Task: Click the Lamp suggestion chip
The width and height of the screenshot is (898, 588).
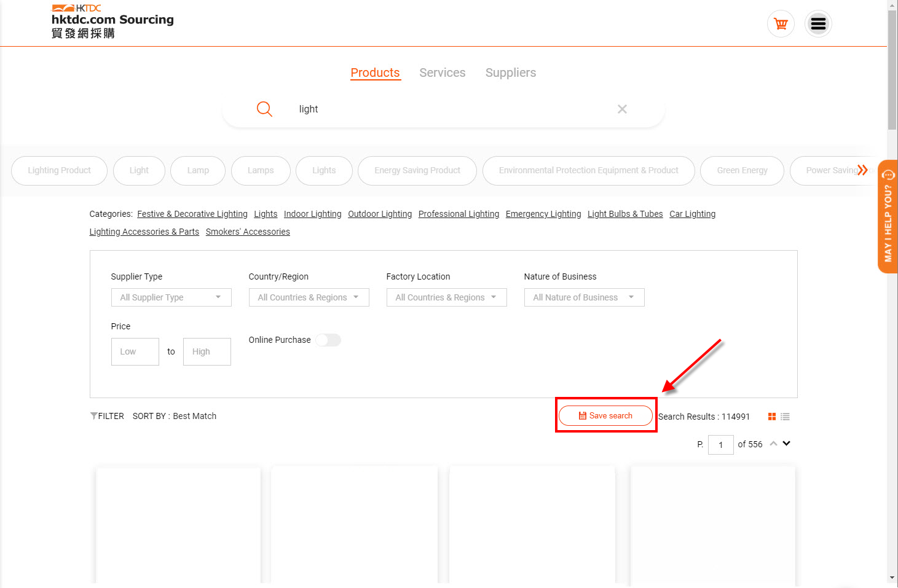Action: point(198,171)
